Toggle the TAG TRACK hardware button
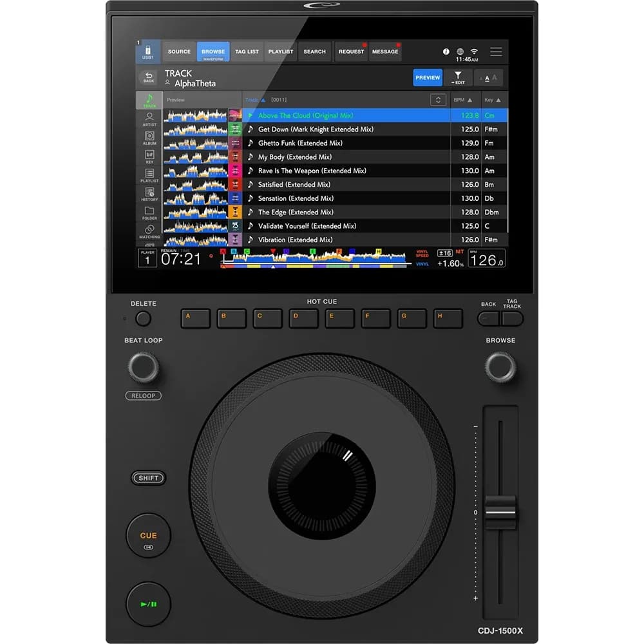 [513, 319]
